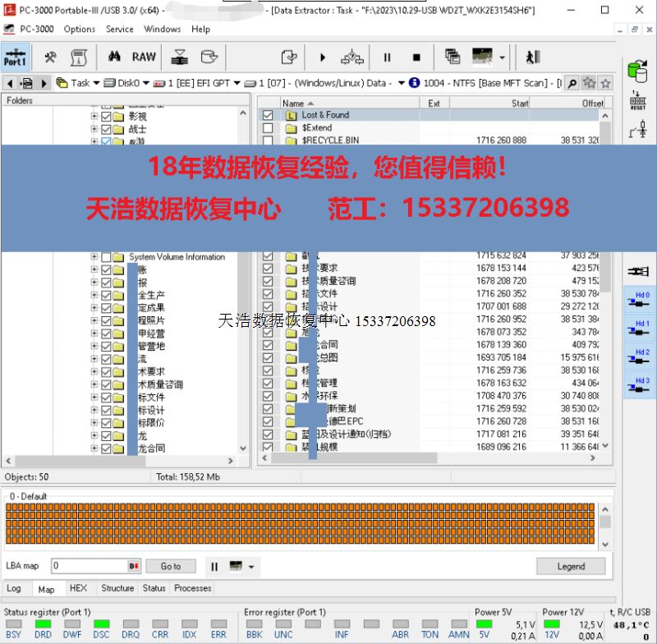
Task: Click the Legend button
Action: 571,566
